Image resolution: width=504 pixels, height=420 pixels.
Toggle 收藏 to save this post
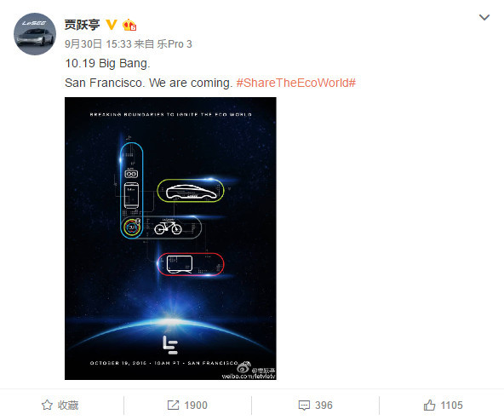60,406
